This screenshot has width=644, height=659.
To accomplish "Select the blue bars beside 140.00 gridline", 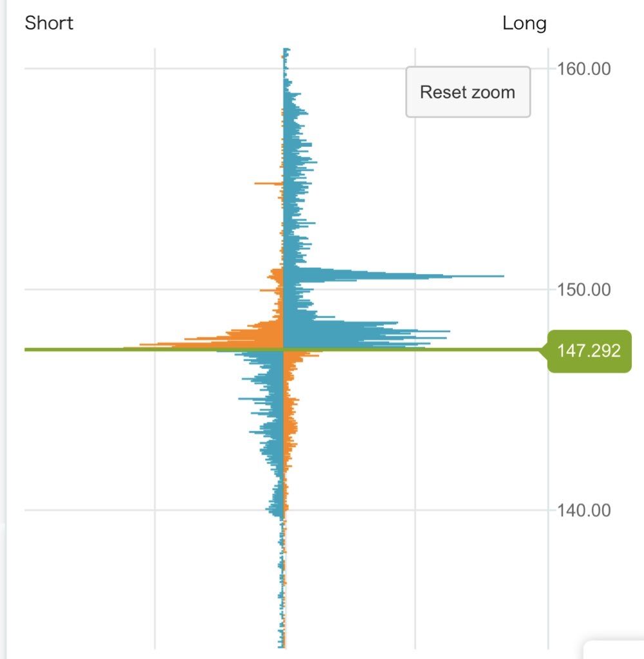I will [x=276, y=508].
